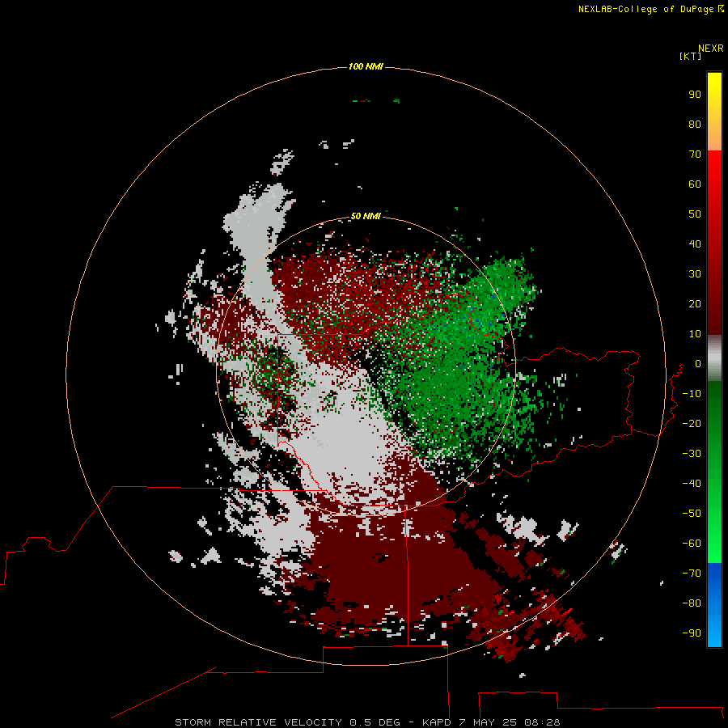This screenshot has width=728, height=728.
Task: Click the KT units label above color scale
Action: pyautogui.click(x=690, y=56)
